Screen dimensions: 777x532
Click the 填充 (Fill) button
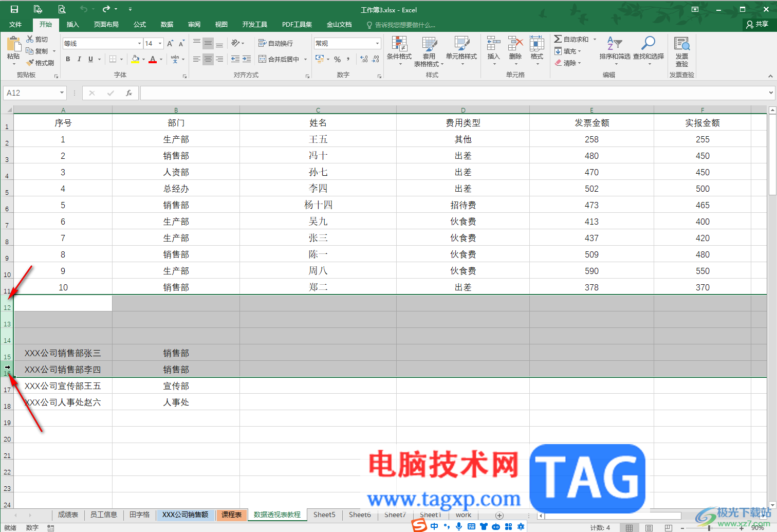pos(567,51)
